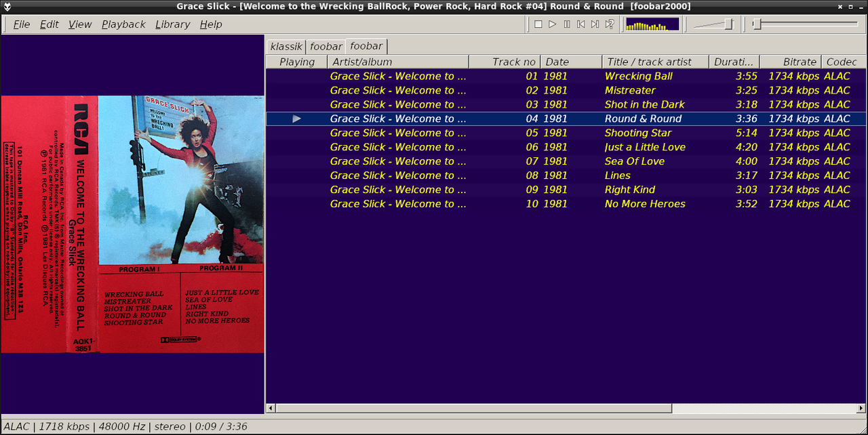Select the Just a Little Love track
Viewport: 868px width, 435px height.
(x=566, y=147)
